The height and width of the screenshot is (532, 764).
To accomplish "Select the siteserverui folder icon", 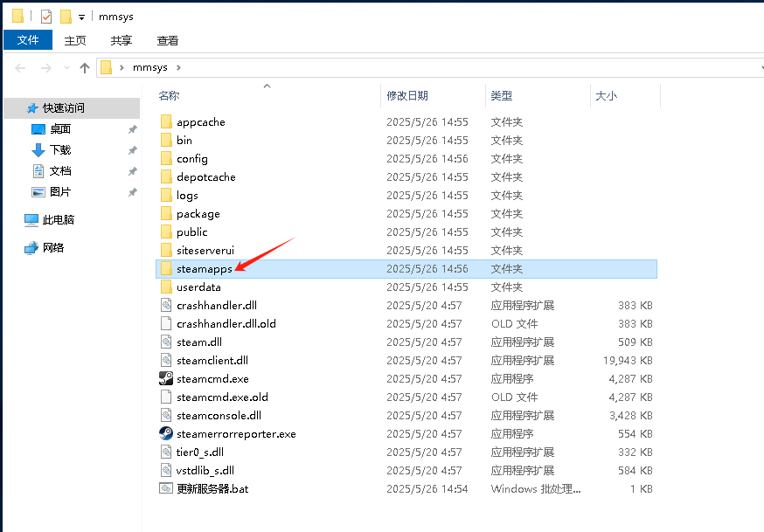I will 166,250.
